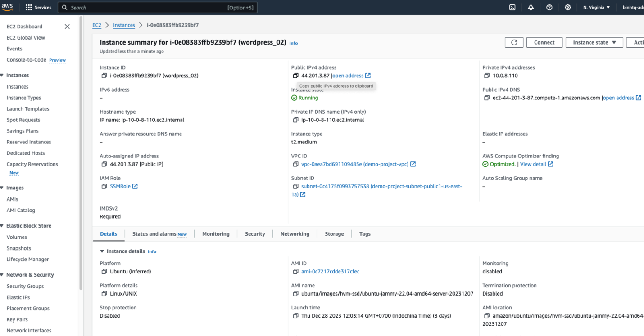Collapse the Network & Security group

(2, 275)
